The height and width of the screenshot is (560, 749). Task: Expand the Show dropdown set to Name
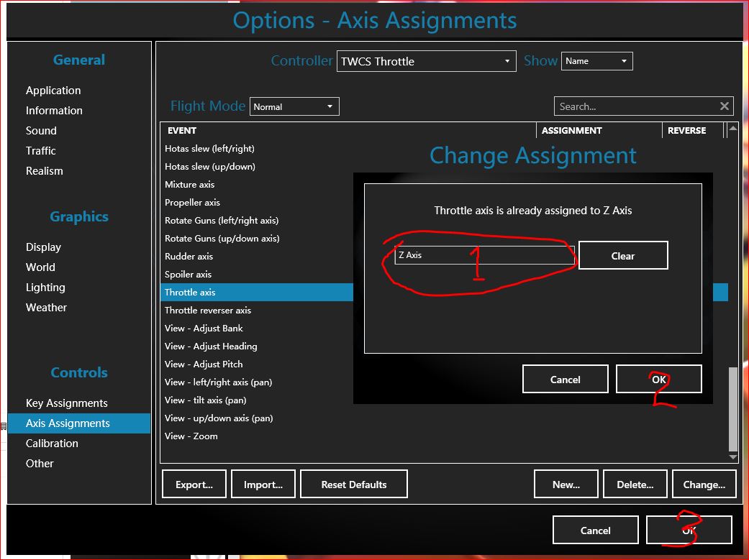click(596, 61)
